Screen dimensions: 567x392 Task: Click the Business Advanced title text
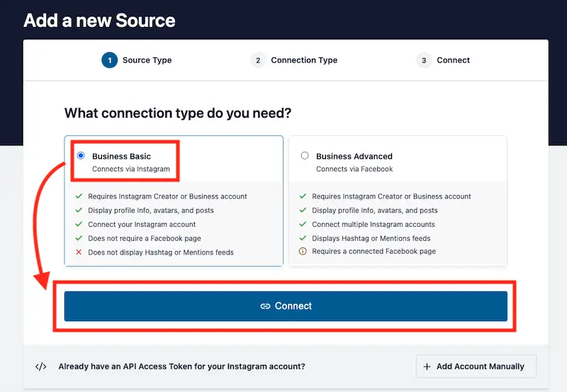coord(354,156)
